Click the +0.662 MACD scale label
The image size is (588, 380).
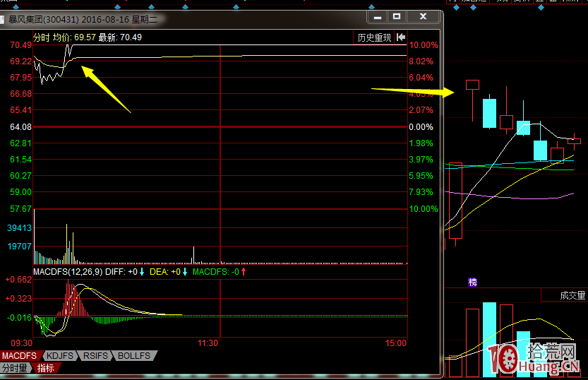coord(18,280)
